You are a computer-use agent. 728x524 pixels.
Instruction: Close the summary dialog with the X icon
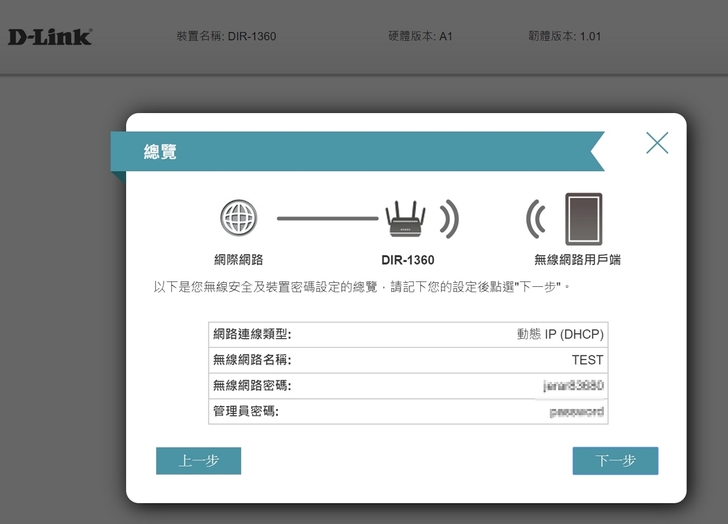[x=657, y=142]
